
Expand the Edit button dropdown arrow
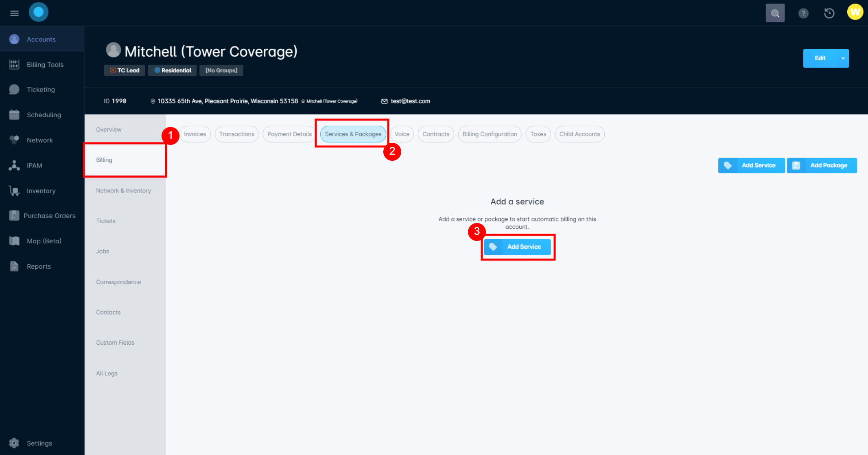(x=843, y=58)
